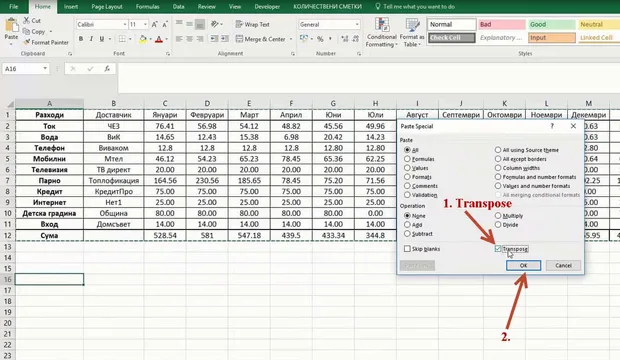The height and width of the screenshot is (360, 620).
Task: Open the General number format dropdown
Action: [357, 25]
